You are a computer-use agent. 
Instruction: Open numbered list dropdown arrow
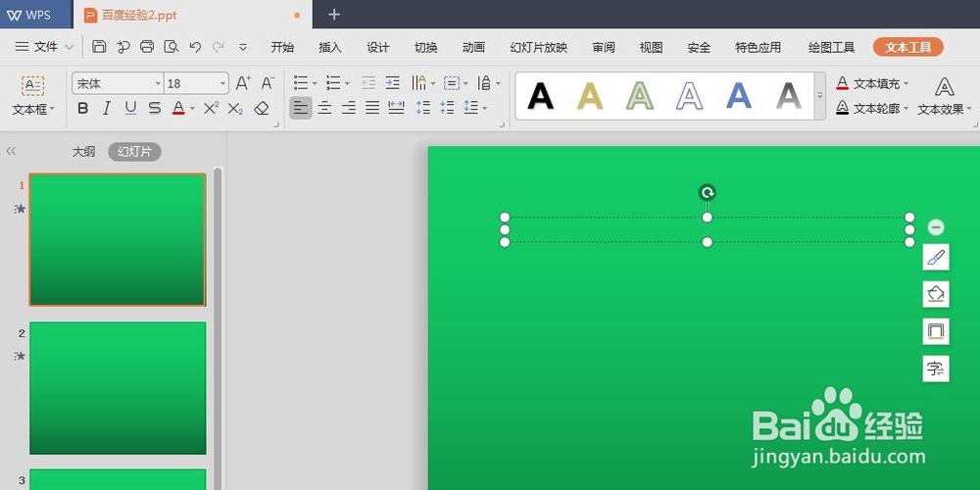coord(347,83)
